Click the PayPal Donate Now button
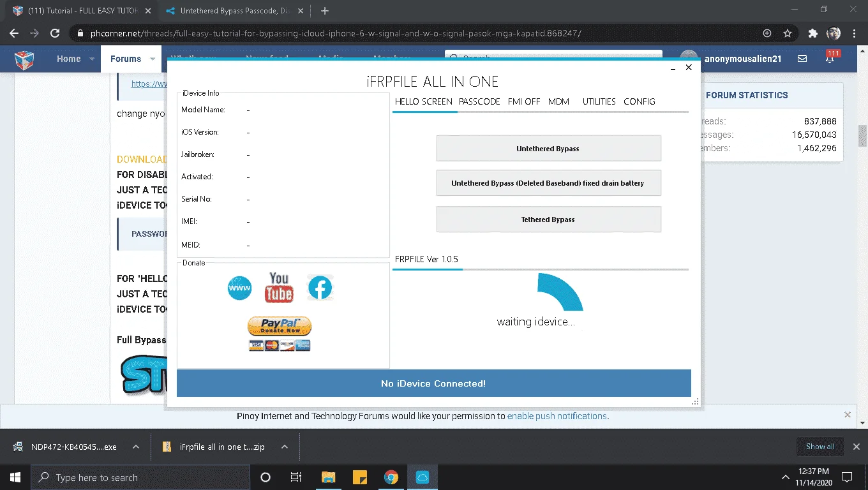 [280, 327]
